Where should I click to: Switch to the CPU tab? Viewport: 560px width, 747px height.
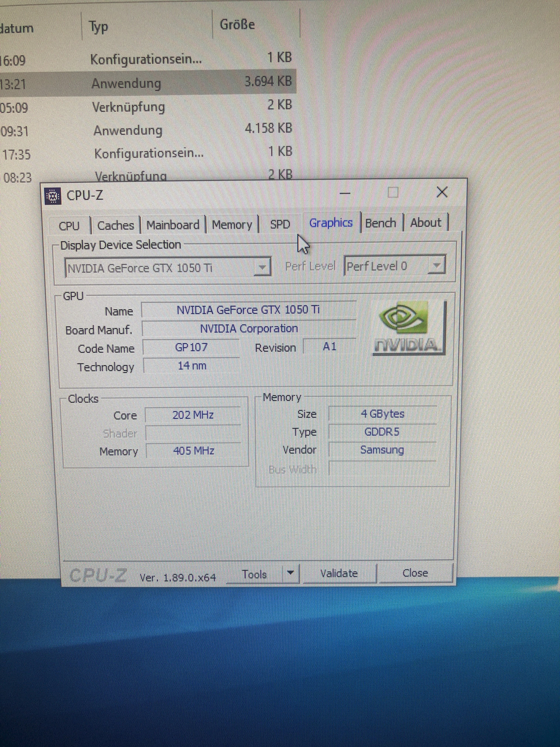pyautogui.click(x=69, y=226)
